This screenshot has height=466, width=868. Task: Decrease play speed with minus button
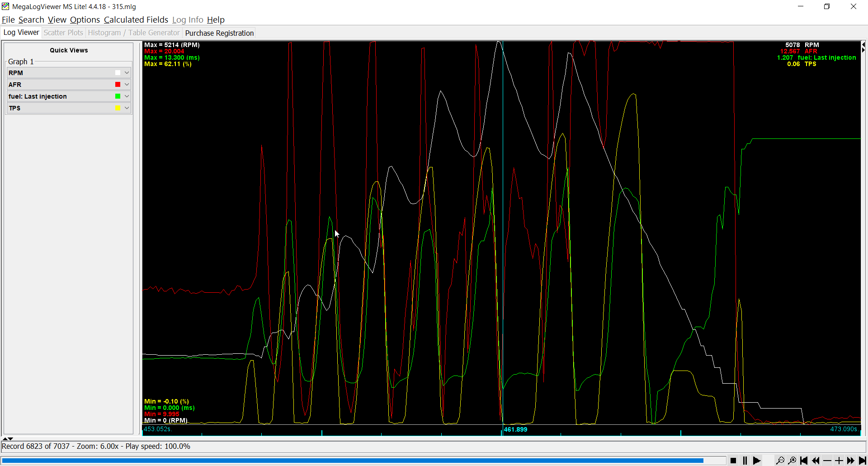pos(827,461)
